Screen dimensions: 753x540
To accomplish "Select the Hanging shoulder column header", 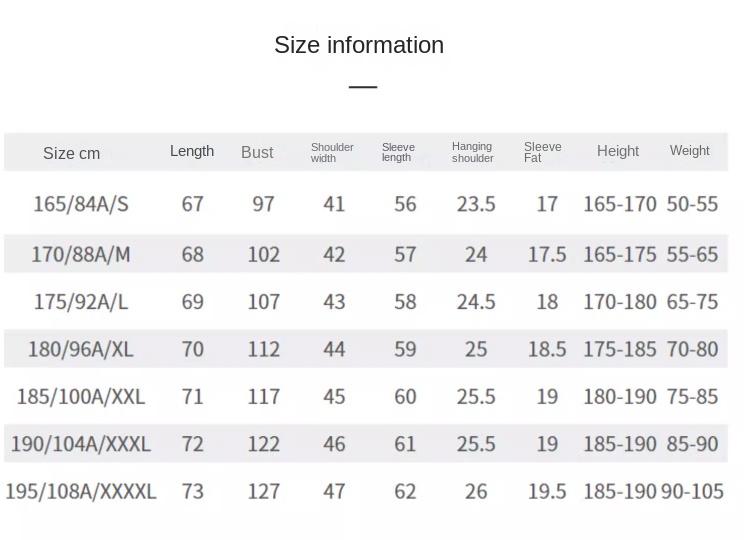I will point(473,152).
